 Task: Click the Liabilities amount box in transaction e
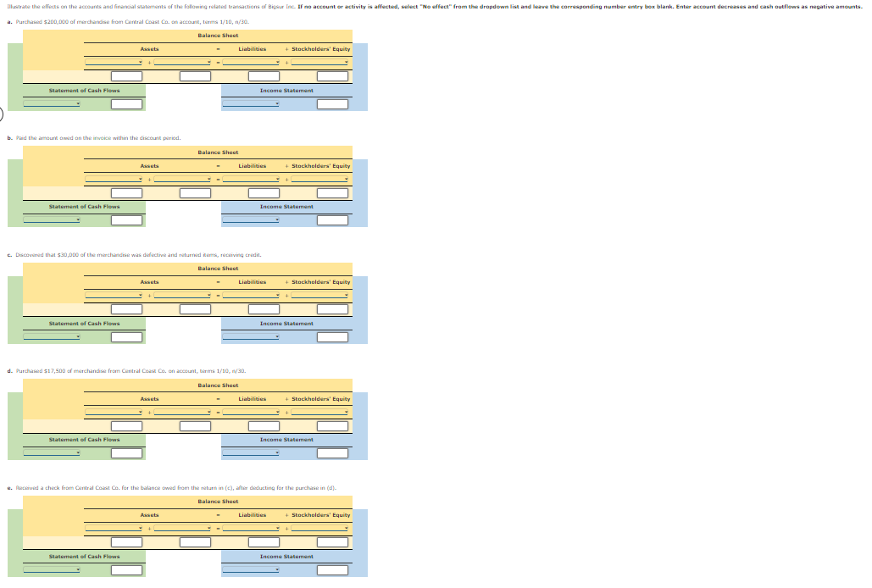[x=264, y=541]
